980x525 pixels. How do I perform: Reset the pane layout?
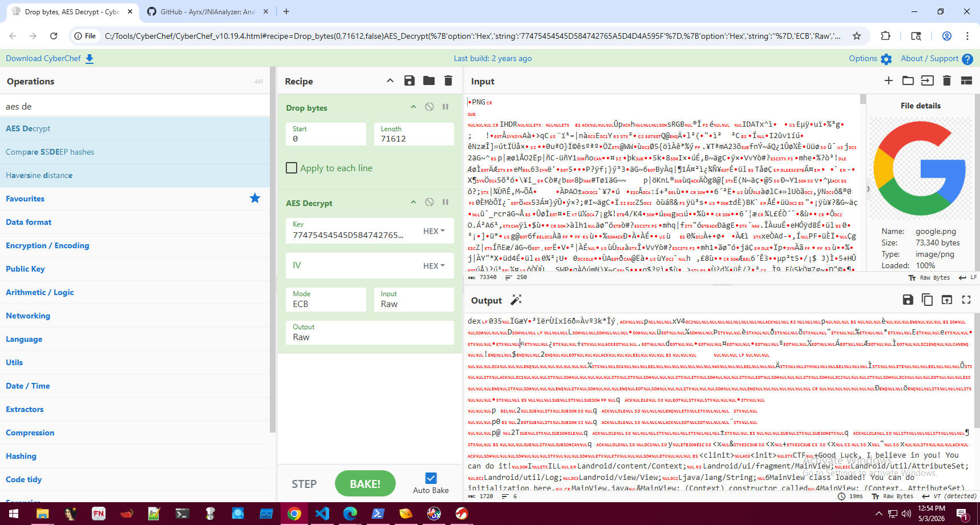point(966,80)
